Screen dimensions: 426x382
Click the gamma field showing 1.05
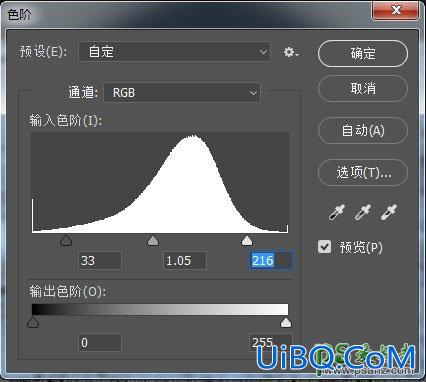click(185, 260)
